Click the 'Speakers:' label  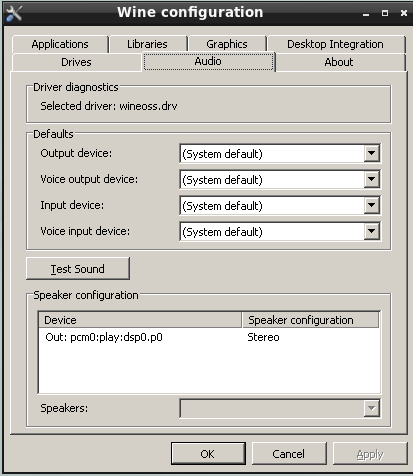[64, 408]
